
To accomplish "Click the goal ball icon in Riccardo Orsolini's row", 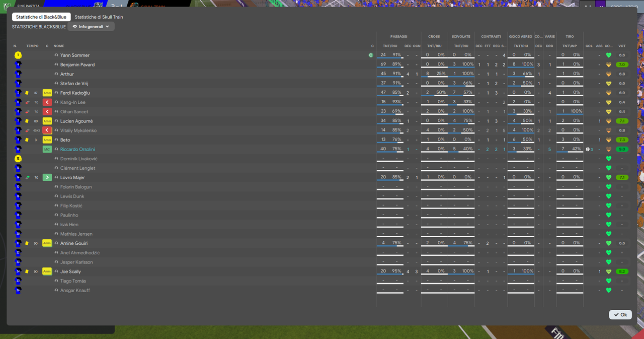I will click(588, 149).
